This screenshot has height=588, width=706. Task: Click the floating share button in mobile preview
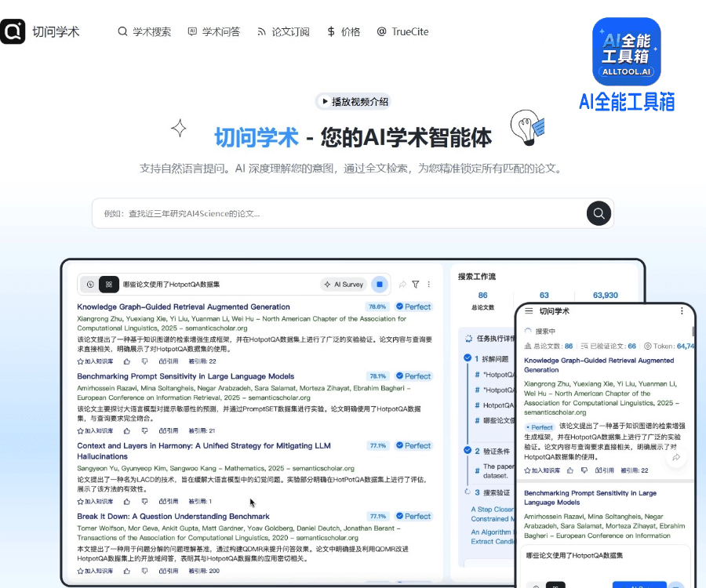tap(676, 458)
